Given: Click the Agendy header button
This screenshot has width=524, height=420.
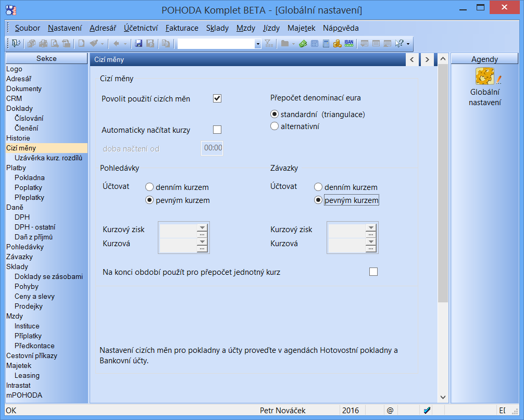Looking at the screenshot, I should 484,59.
